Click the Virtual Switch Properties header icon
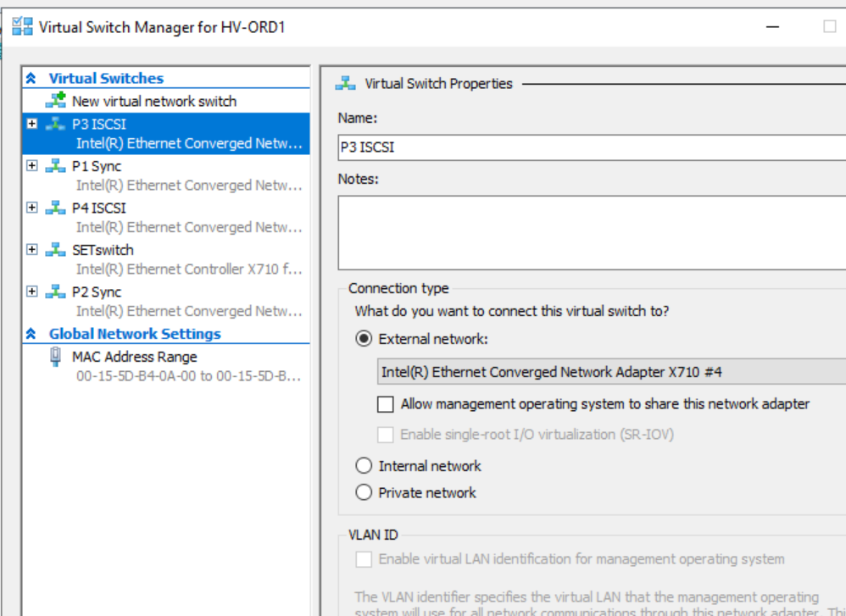 point(345,84)
